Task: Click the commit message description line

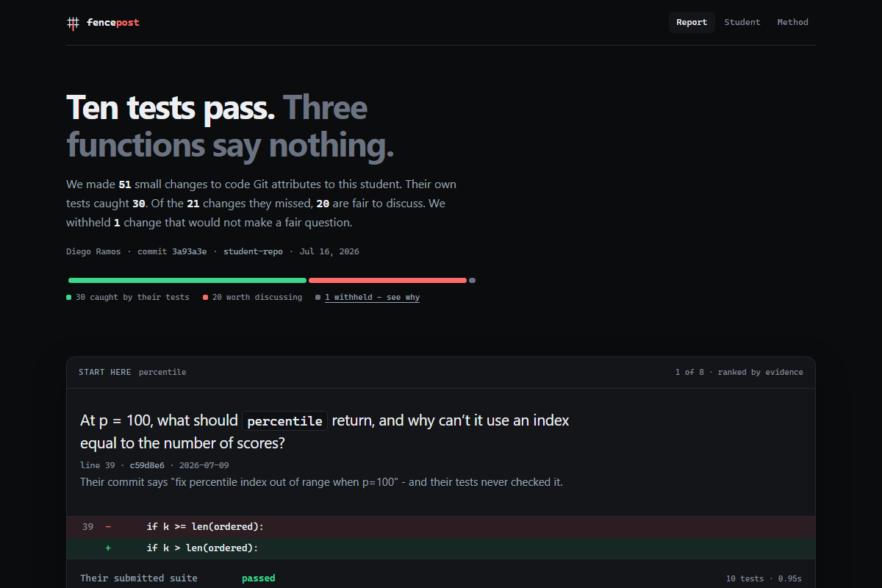Action: click(321, 482)
